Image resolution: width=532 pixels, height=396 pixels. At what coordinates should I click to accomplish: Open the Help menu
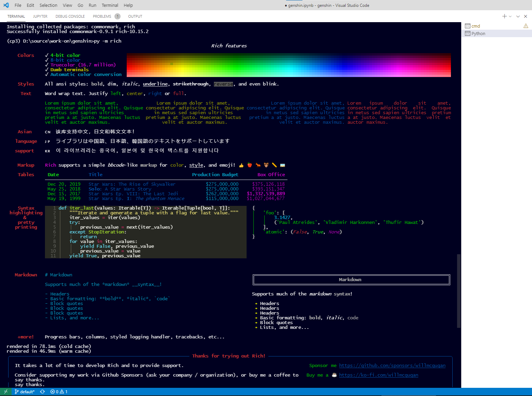pos(128,5)
